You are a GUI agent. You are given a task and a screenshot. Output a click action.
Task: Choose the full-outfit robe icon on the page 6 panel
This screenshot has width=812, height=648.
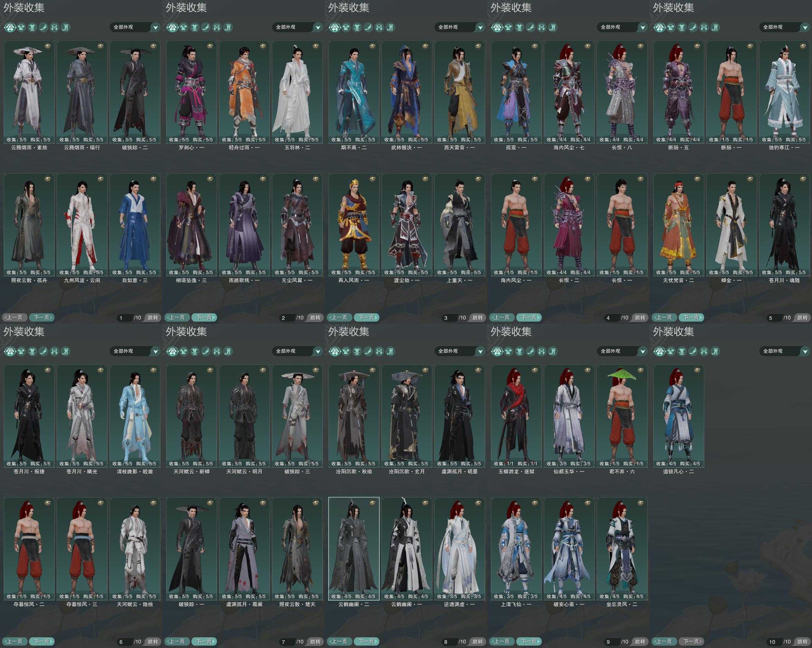10,351
